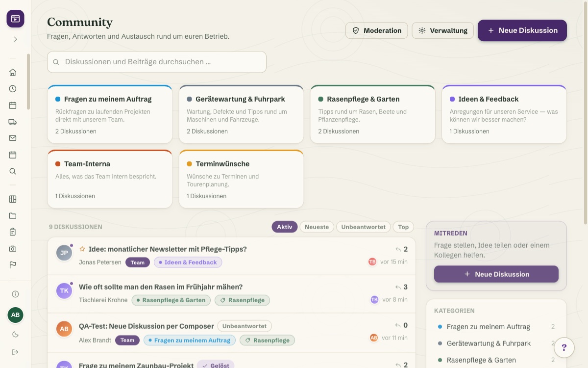Focus the Diskussionen und Beiträge search field

[x=157, y=62]
